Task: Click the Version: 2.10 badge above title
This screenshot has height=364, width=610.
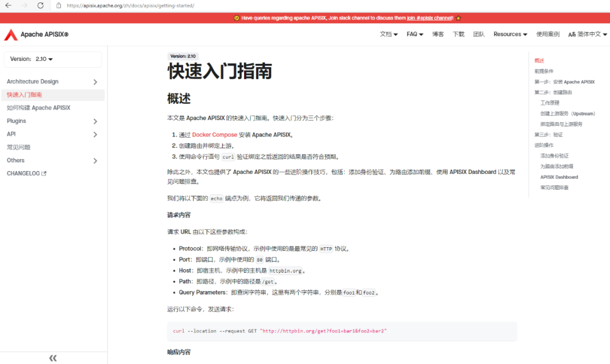Action: click(183, 56)
